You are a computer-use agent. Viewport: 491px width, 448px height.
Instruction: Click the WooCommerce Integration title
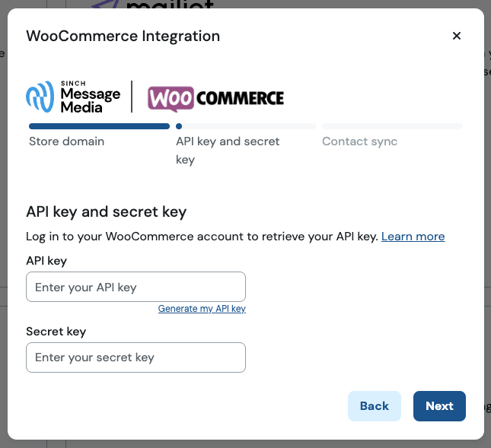pos(123,36)
